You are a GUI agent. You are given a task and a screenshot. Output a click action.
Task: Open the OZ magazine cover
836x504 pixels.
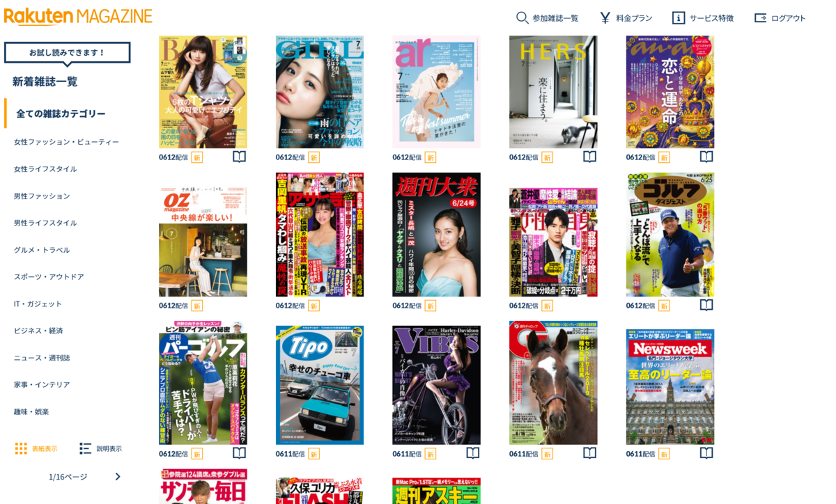tap(203, 242)
